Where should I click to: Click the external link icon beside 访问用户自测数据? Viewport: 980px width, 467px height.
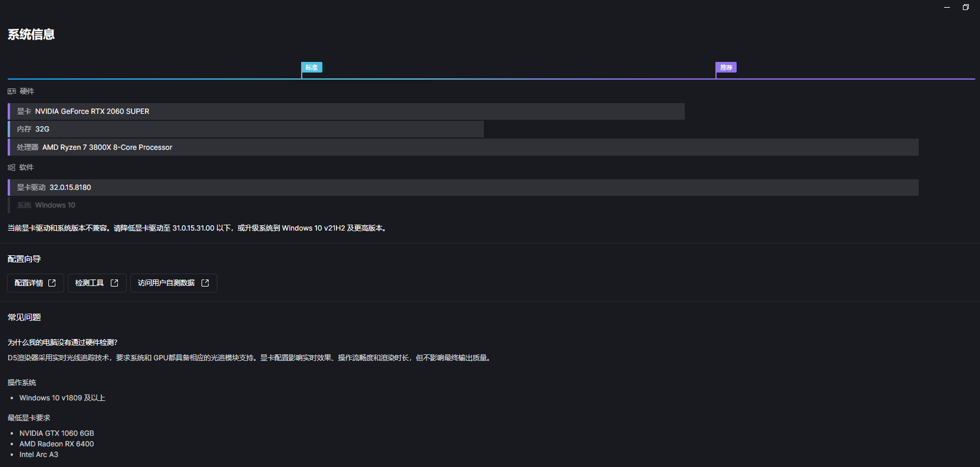click(205, 283)
